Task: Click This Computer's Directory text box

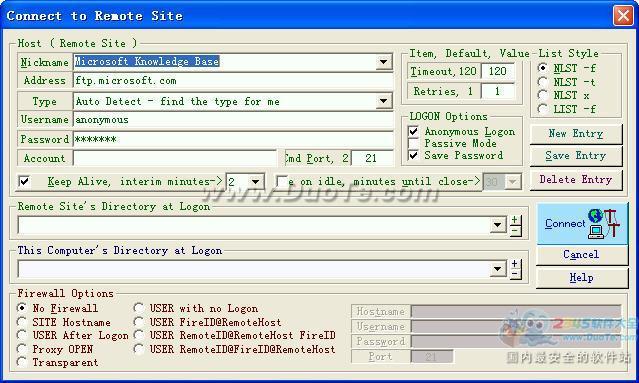Action: point(254,269)
